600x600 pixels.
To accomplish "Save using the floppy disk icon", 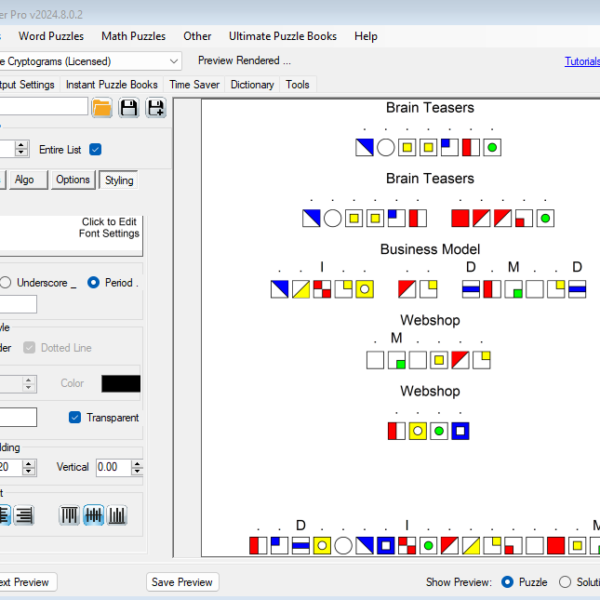I will (x=129, y=108).
